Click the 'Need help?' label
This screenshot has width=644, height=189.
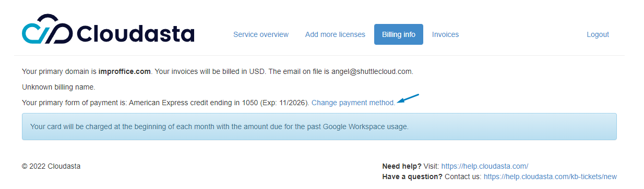pyautogui.click(x=402, y=166)
